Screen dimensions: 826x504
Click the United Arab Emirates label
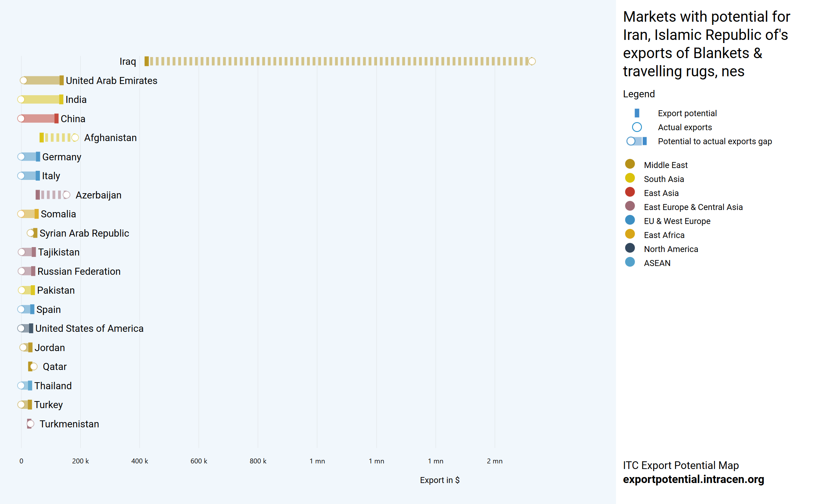tap(111, 80)
